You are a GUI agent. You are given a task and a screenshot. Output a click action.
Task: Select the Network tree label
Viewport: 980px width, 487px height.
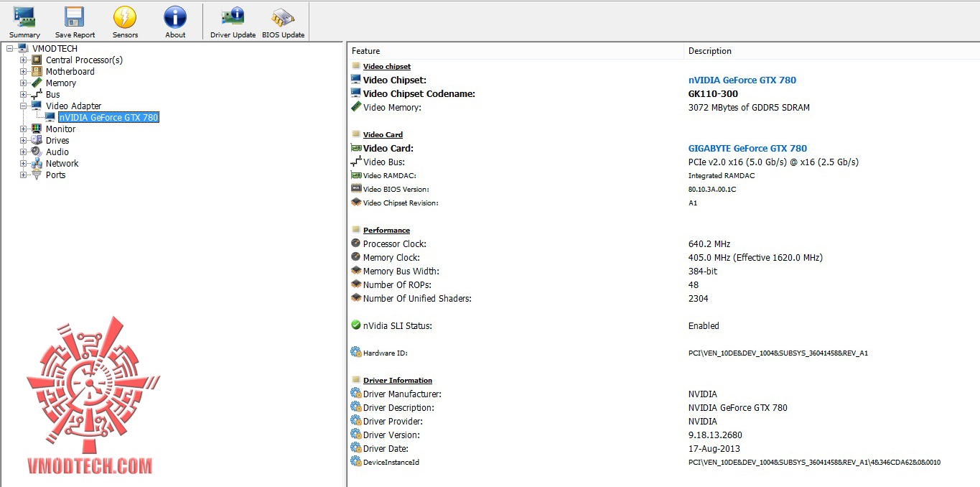click(x=62, y=163)
